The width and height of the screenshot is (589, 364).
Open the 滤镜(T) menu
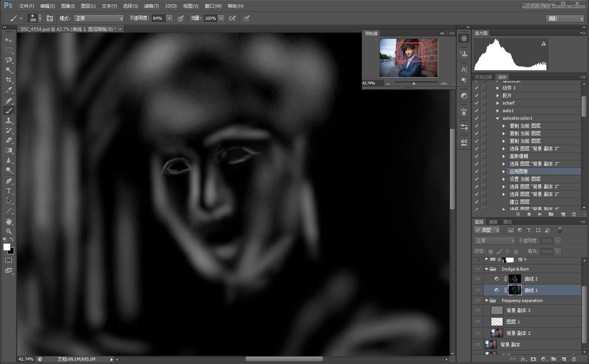(151, 6)
